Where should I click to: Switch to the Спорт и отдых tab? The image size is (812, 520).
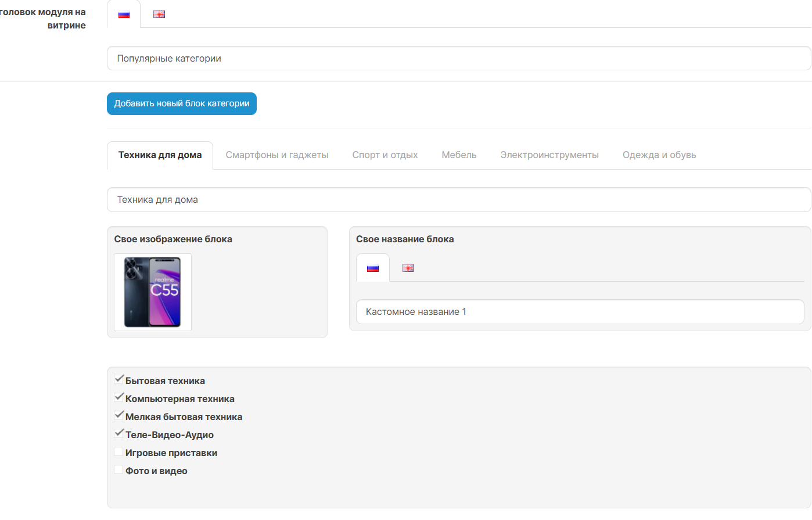(385, 155)
